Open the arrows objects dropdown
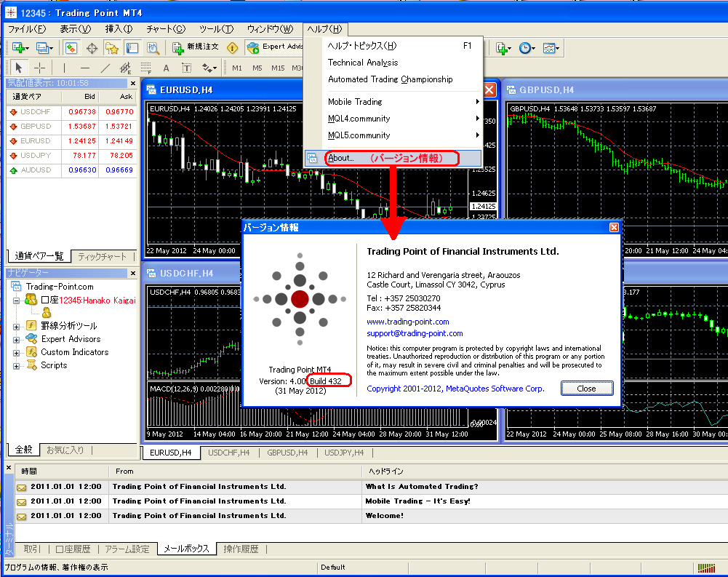The width and height of the screenshot is (728, 577). tap(209, 68)
